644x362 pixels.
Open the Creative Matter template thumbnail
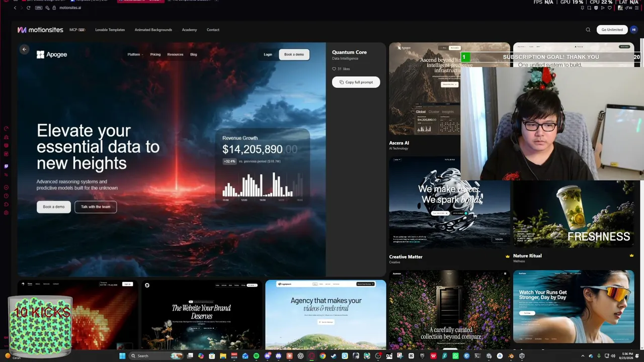pos(449,202)
